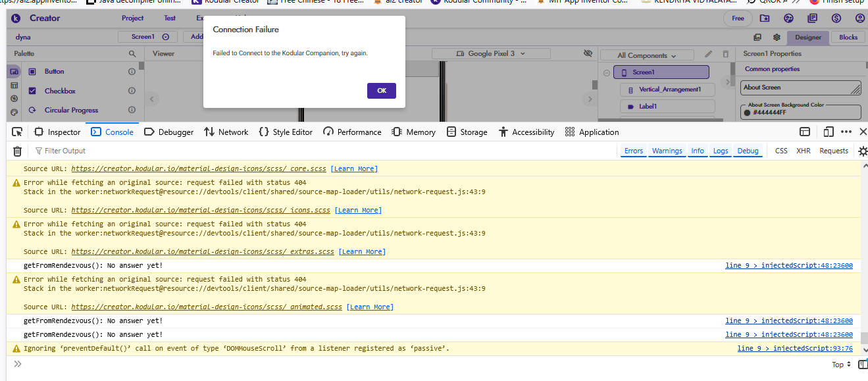The height and width of the screenshot is (381, 868).
Task: Select the User Interface palette category icon
Action: click(x=14, y=72)
